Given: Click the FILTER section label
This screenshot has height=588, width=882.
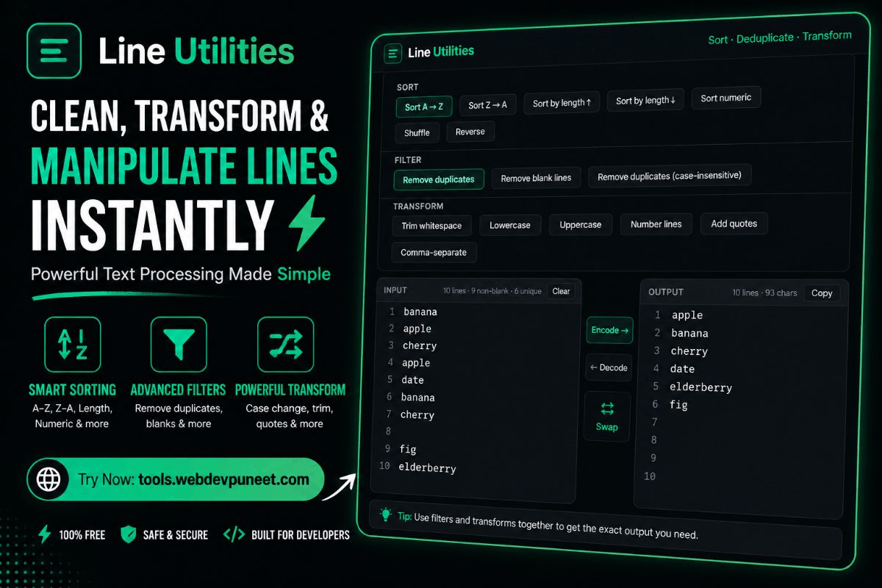Looking at the screenshot, I should click(408, 159).
